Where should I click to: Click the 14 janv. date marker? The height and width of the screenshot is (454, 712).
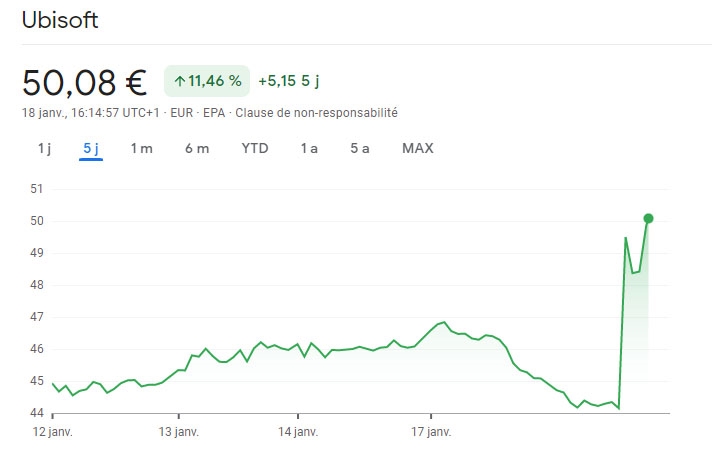point(298,432)
